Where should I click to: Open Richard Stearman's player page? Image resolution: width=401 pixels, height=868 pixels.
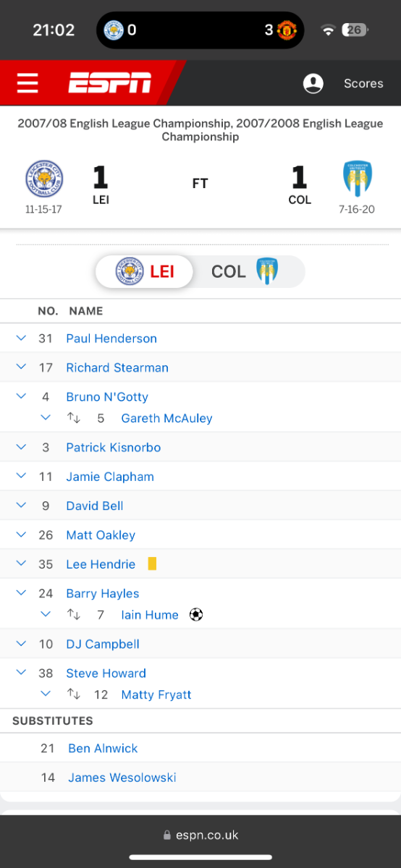(117, 367)
